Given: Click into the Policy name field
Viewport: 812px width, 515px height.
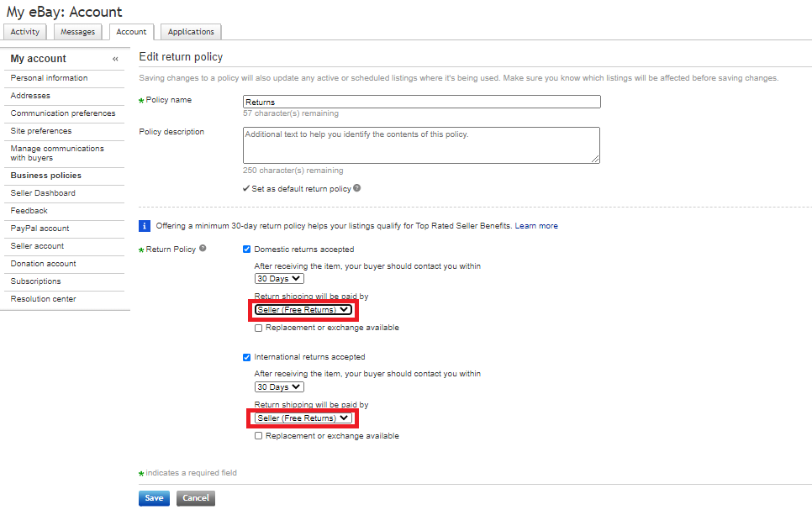Looking at the screenshot, I should coord(421,102).
